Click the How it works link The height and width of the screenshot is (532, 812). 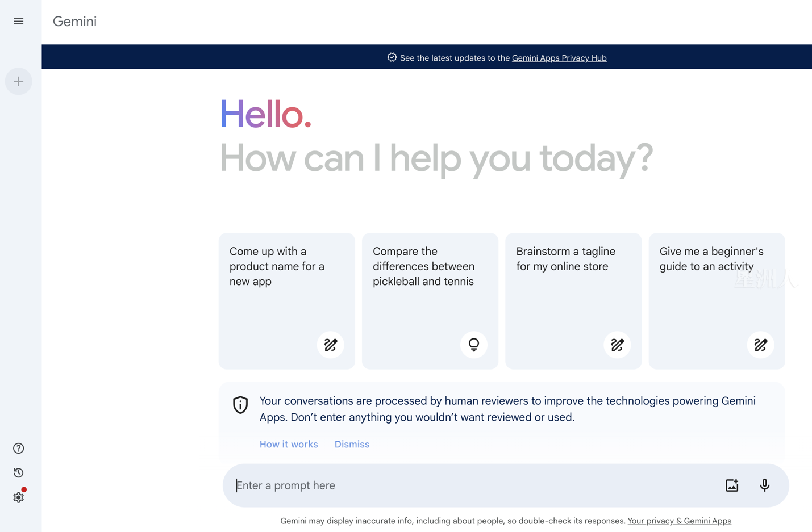click(288, 444)
